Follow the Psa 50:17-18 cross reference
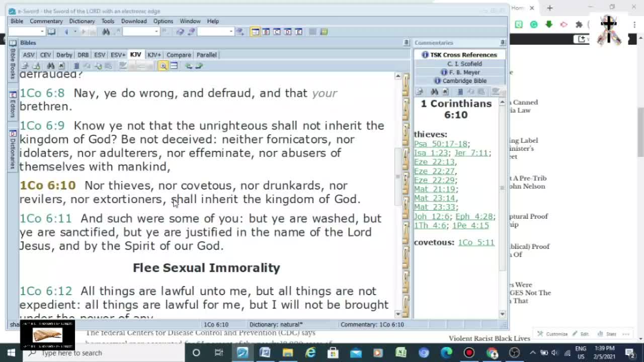Image resolution: width=644 pixels, height=362 pixels. click(441, 144)
